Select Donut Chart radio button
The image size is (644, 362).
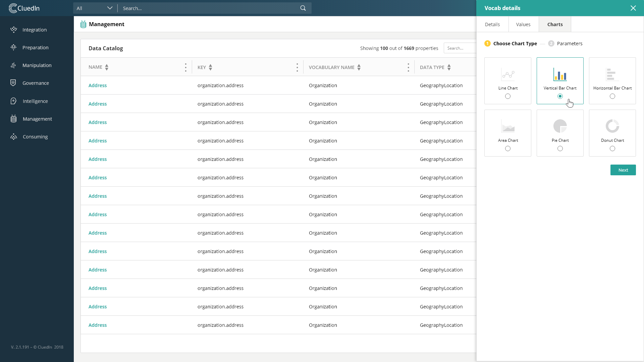(612, 148)
